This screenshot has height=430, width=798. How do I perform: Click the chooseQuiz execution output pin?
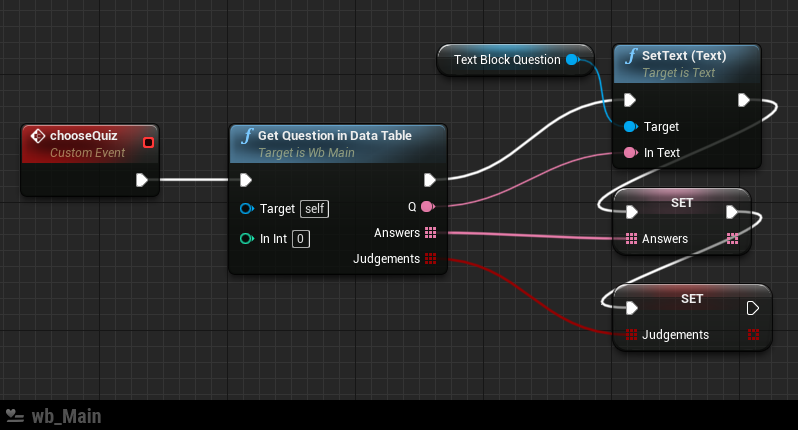[142, 180]
